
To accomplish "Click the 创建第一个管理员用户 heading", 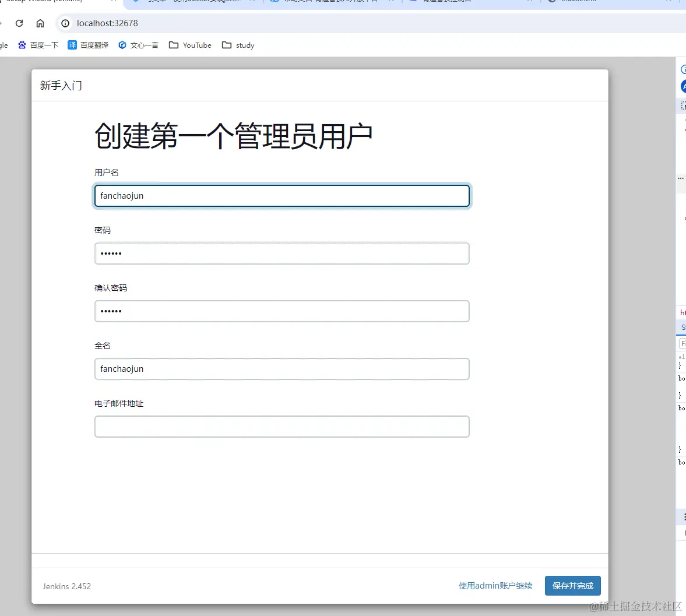I will pyautogui.click(x=233, y=136).
